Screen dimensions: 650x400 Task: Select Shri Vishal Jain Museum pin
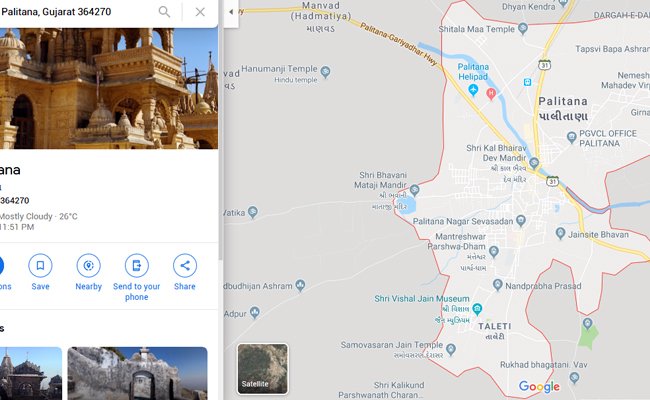click(478, 309)
